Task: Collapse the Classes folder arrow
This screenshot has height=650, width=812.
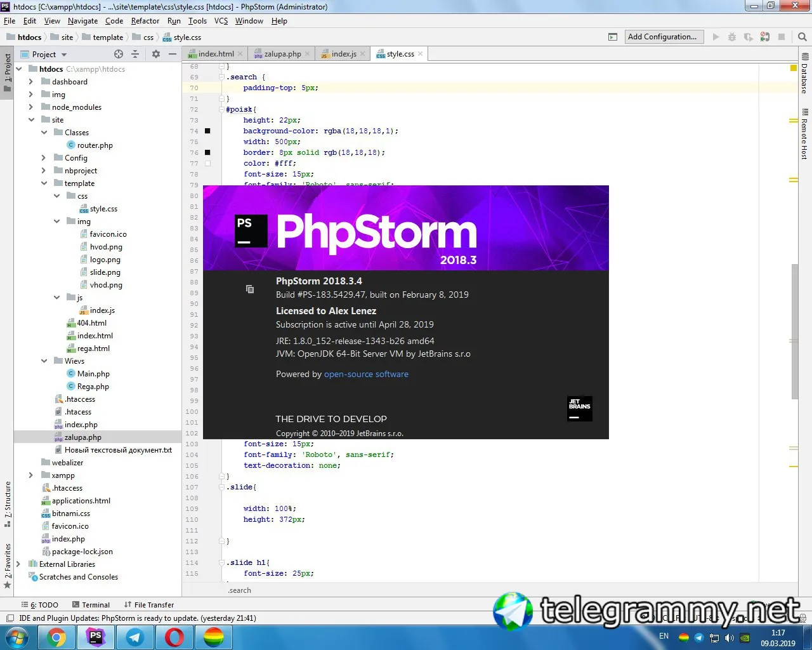Action: (x=44, y=133)
